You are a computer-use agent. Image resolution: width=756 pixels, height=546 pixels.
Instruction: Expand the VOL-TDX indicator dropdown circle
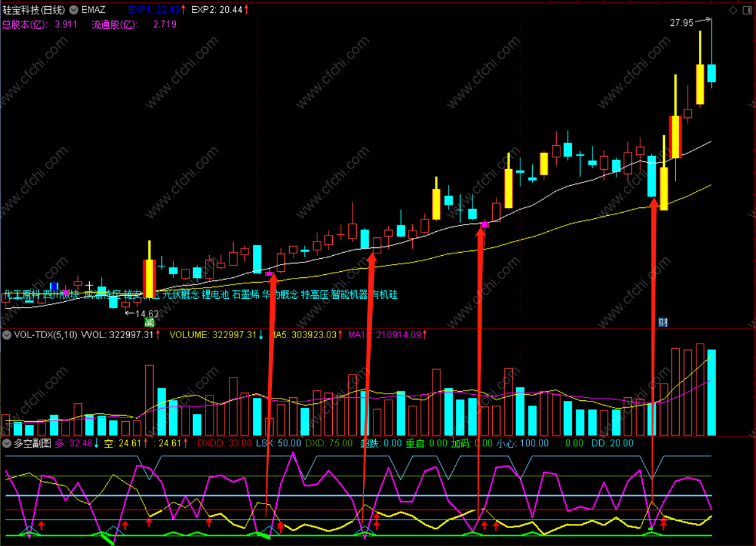7,335
